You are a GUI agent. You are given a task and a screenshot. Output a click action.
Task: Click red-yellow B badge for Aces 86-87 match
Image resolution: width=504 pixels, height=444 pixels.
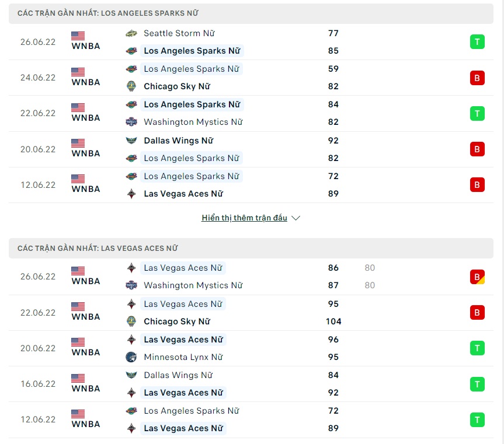click(477, 277)
